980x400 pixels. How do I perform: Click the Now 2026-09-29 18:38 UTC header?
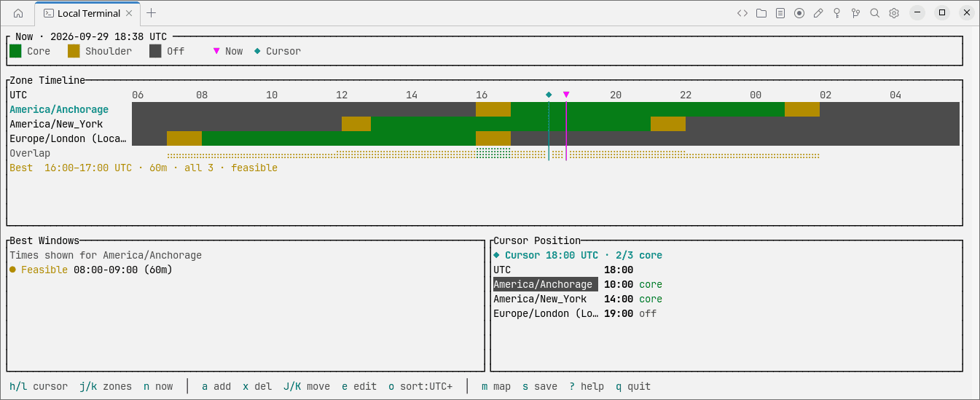pos(91,36)
